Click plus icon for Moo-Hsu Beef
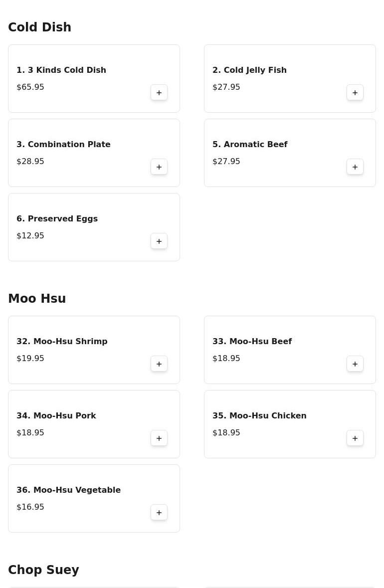The width and height of the screenshot is (384, 588). click(355, 364)
